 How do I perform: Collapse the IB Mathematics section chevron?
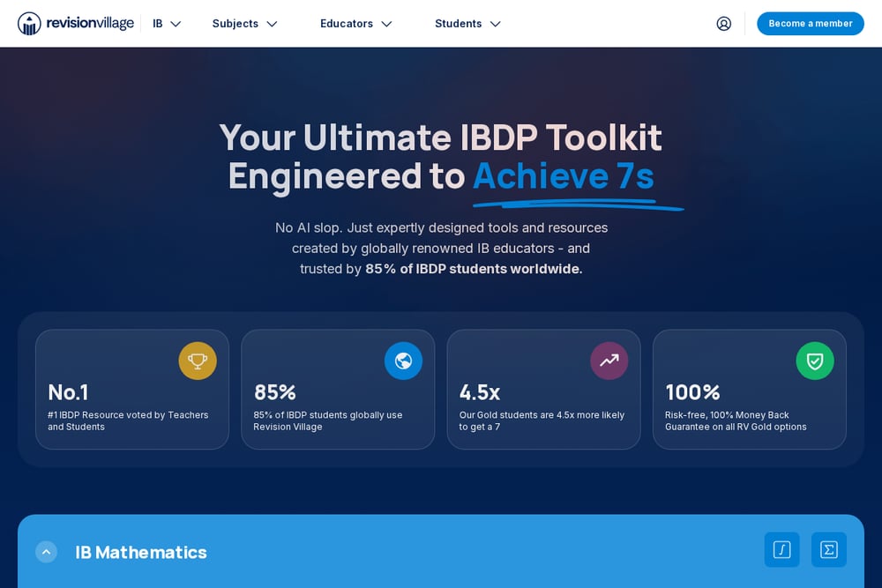point(46,552)
